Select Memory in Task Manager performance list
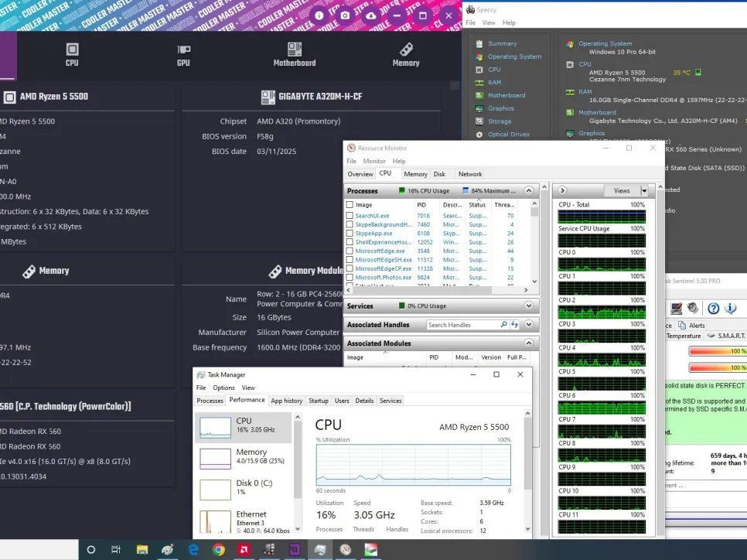The height and width of the screenshot is (560, 747). tap(244, 458)
